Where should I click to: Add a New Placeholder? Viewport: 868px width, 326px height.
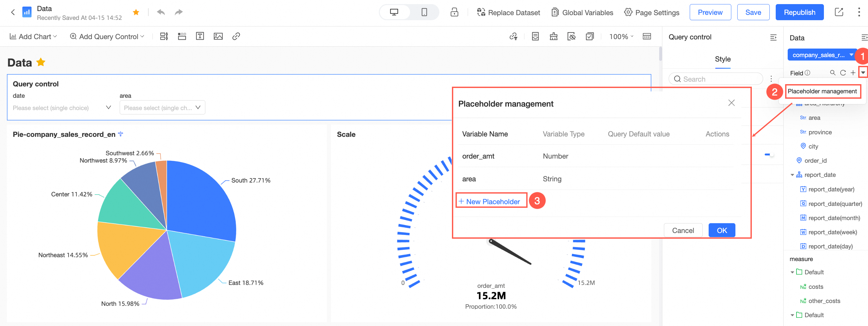(x=489, y=201)
